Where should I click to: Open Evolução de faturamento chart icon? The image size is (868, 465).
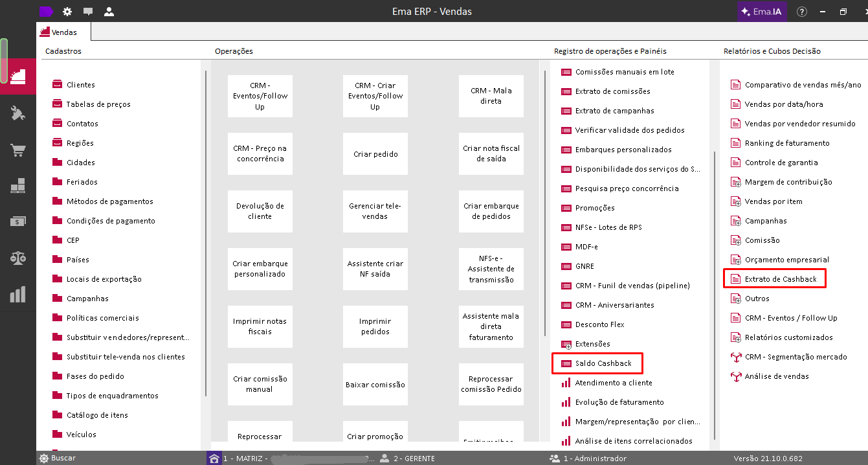coord(566,402)
